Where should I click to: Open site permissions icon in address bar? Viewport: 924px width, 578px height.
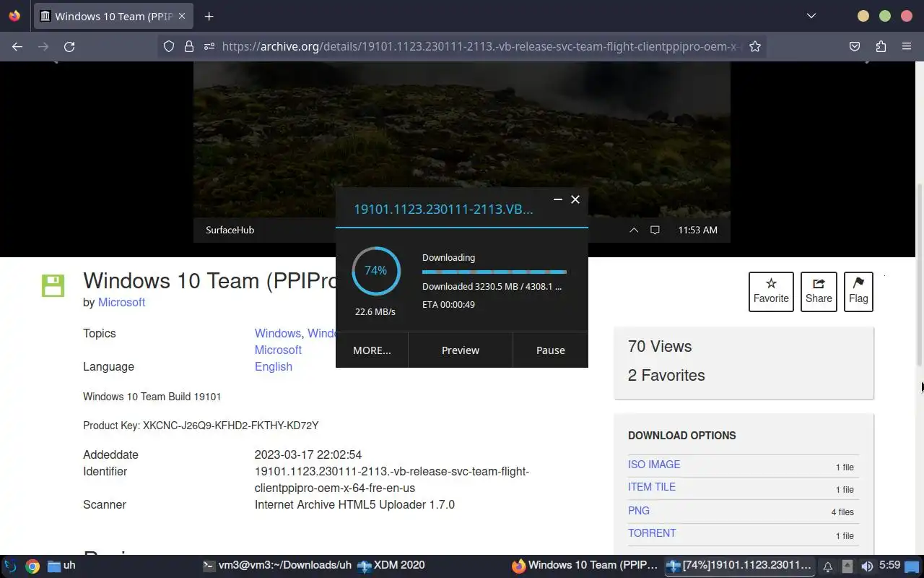[209, 46]
